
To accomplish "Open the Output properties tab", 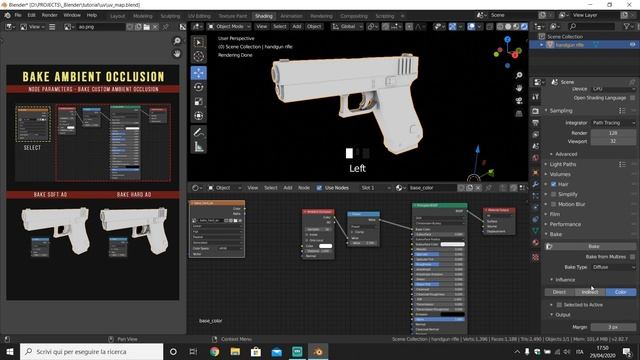I will point(536,123).
